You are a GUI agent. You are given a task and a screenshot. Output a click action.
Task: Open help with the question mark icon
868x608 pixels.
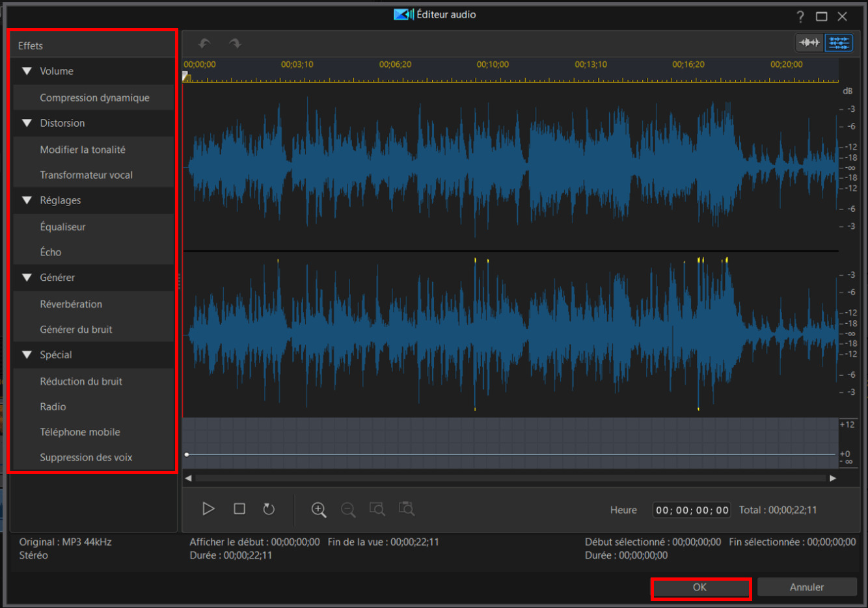tap(800, 16)
